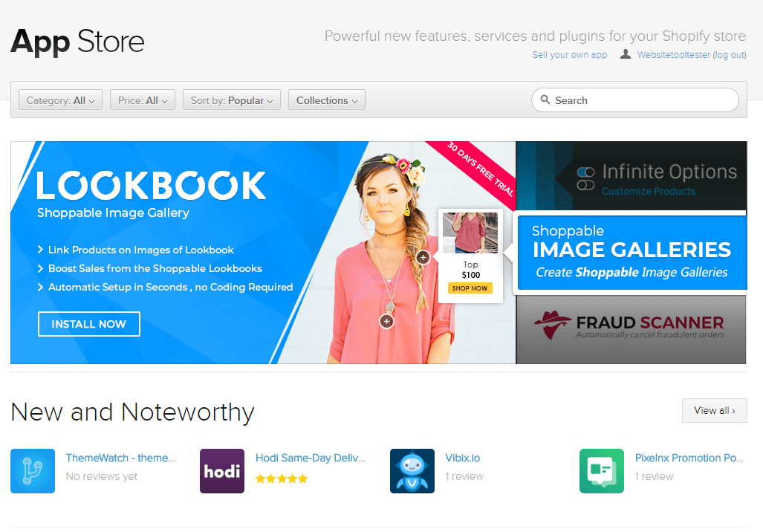Click the $100 price label
This screenshot has height=532, width=763.
coord(470,275)
